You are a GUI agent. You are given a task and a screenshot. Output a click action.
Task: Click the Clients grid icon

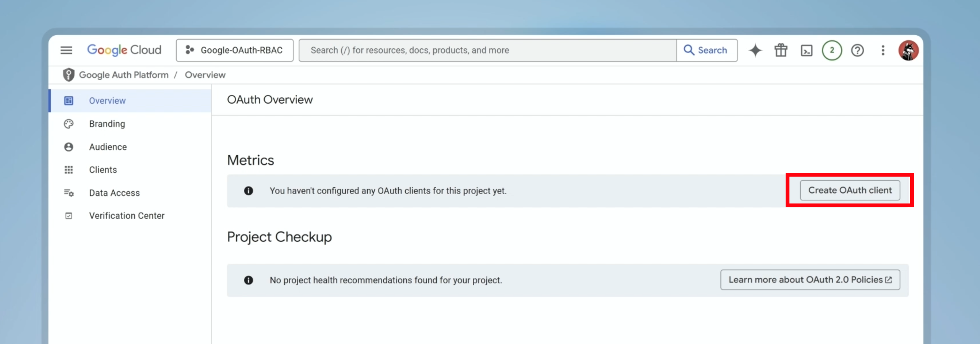[69, 170]
